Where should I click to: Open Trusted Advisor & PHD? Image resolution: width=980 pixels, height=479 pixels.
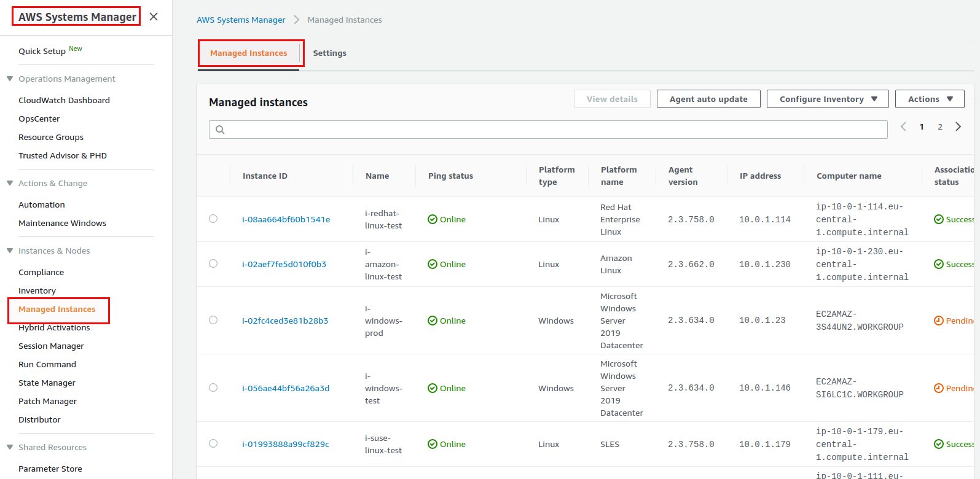pyautogui.click(x=63, y=155)
